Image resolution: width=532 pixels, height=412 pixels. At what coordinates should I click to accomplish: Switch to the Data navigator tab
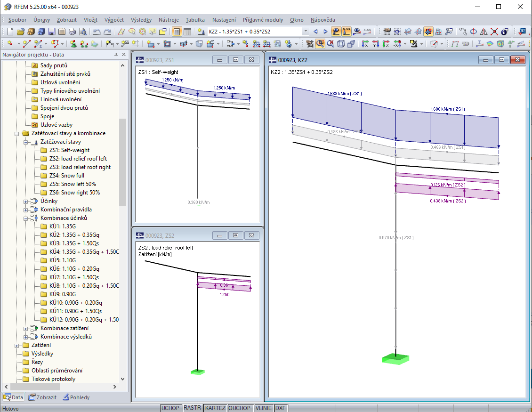click(13, 397)
